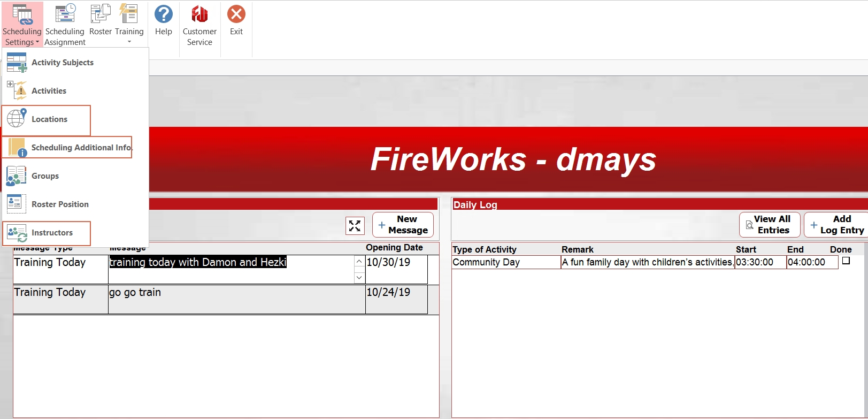Open the Scheduling Assignment ribbon icon
This screenshot has width=868, height=419.
[65, 14]
